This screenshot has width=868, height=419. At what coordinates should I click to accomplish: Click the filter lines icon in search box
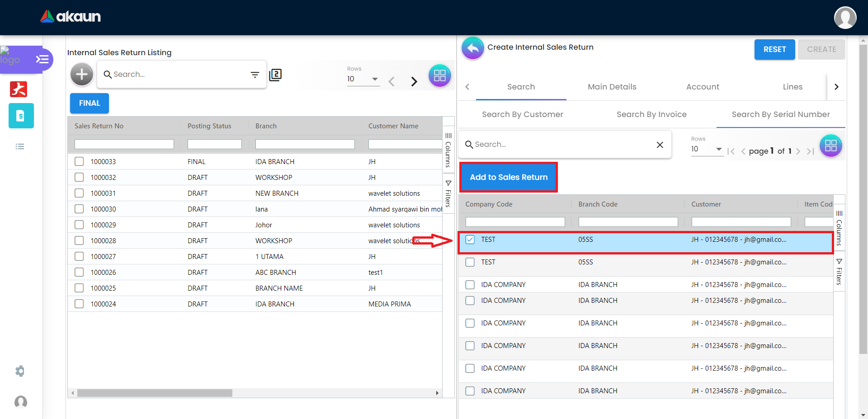click(x=255, y=75)
